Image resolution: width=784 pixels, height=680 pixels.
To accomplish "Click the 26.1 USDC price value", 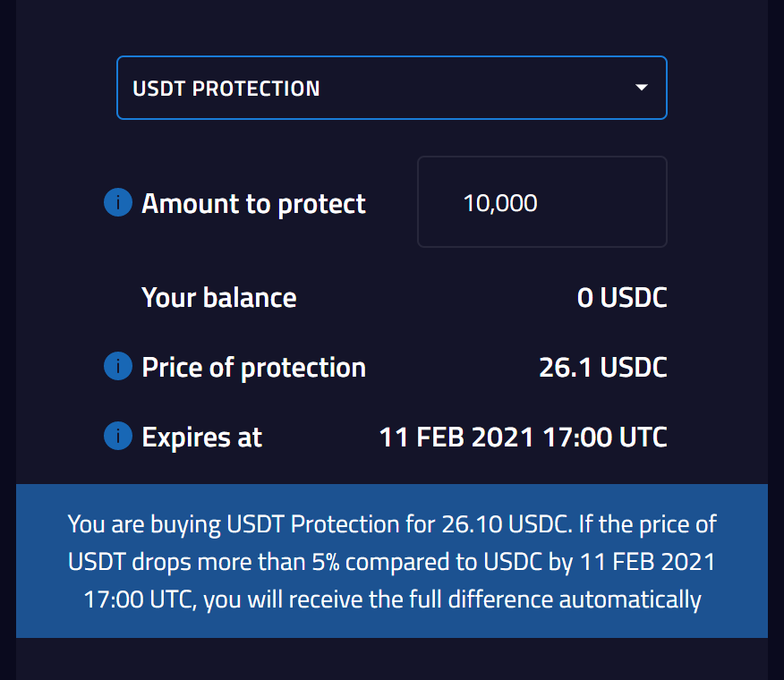I will [603, 368].
